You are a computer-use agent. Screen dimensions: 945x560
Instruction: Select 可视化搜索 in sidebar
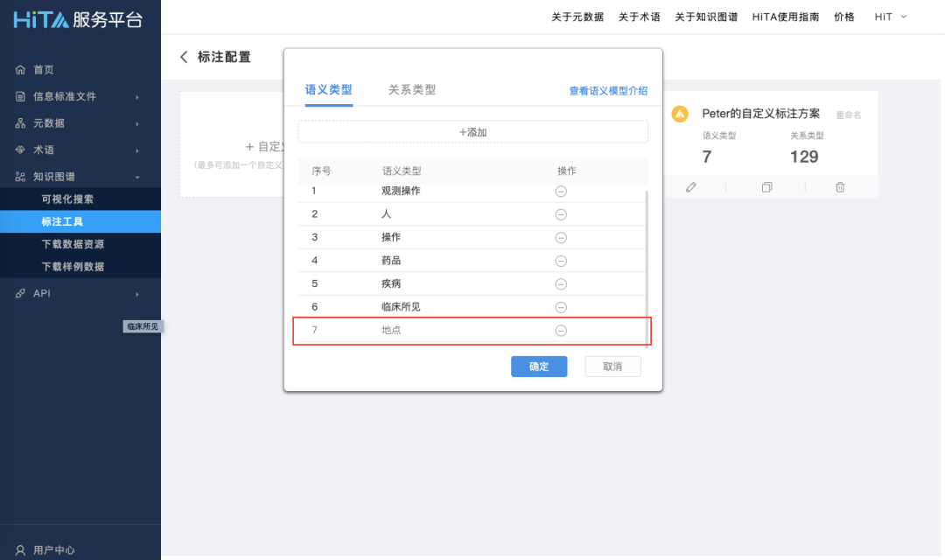point(80,199)
